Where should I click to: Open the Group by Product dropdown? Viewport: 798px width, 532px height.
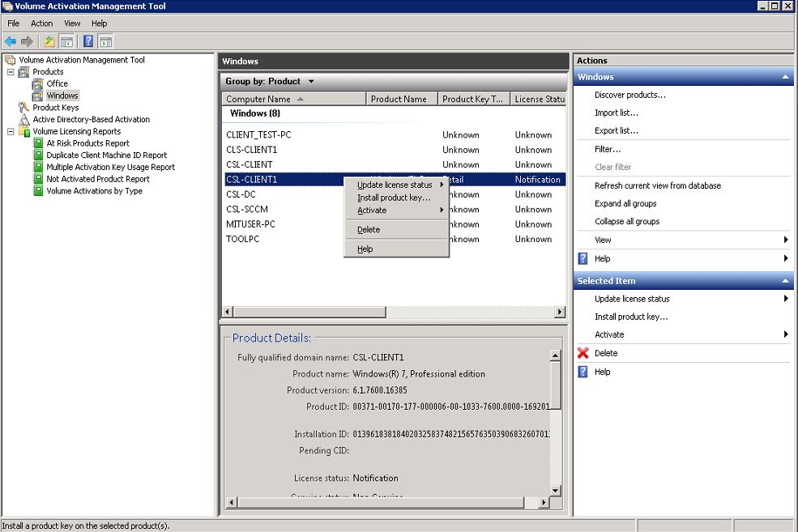point(271,81)
